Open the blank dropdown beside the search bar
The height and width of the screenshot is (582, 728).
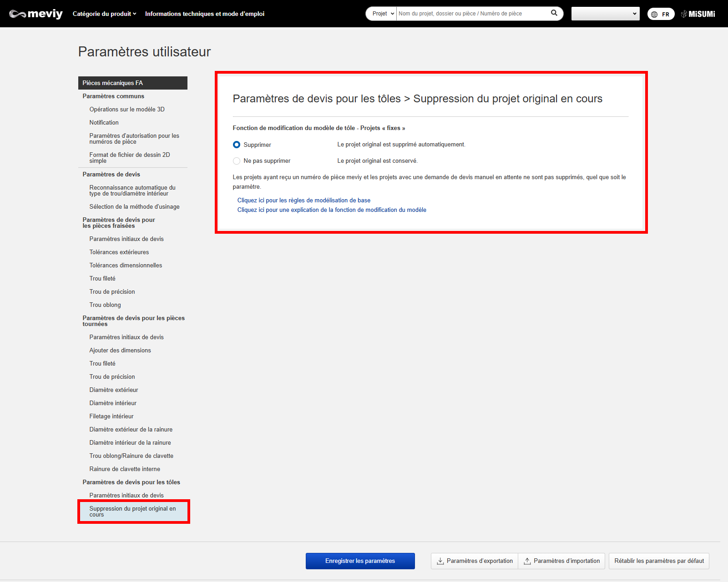click(x=605, y=14)
